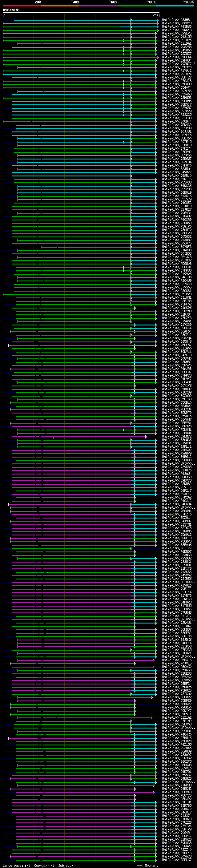Select the UniRef100_Q8YP56 row label
Image resolution: width=197 pixels, height=868 pixels.
tap(177, 155)
